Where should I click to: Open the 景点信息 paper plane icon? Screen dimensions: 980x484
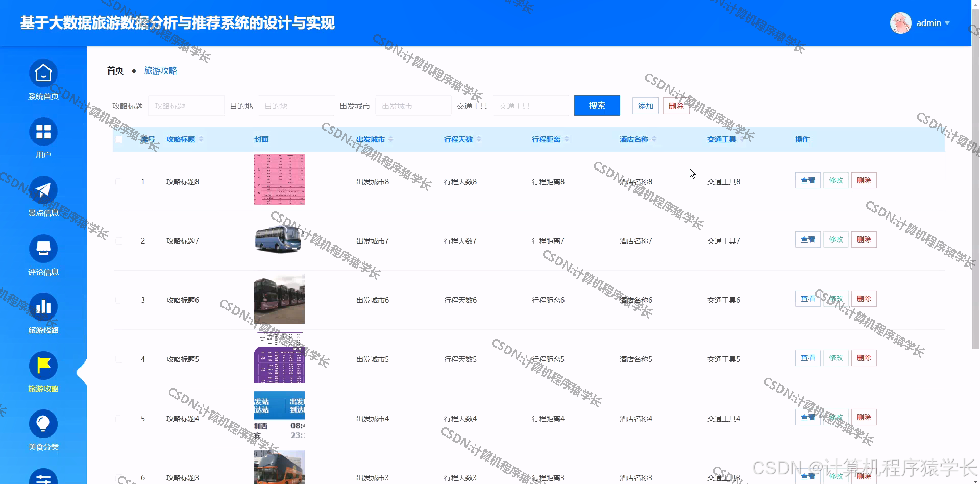click(43, 190)
